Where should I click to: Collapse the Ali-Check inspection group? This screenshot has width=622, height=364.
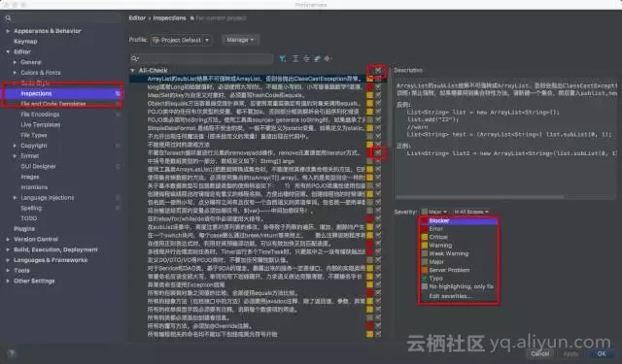point(132,71)
